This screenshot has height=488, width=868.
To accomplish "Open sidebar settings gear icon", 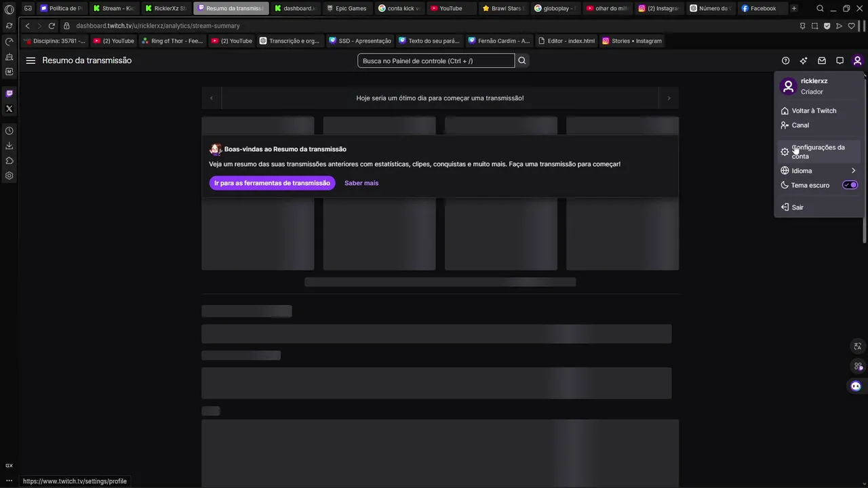I will 9,176.
